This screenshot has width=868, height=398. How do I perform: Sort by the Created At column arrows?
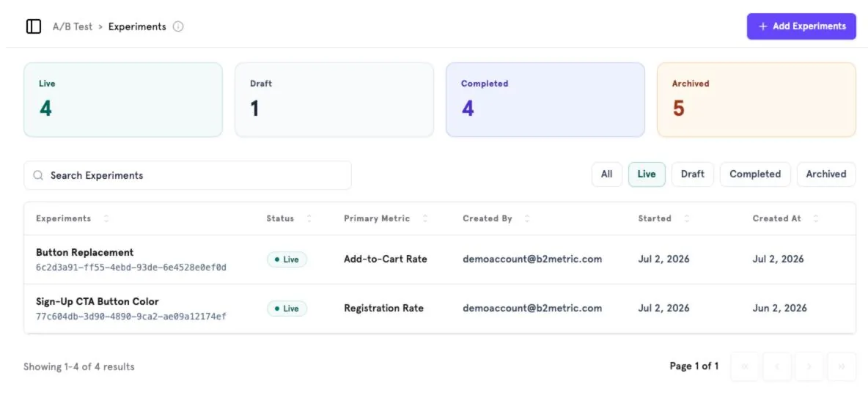coord(816,218)
